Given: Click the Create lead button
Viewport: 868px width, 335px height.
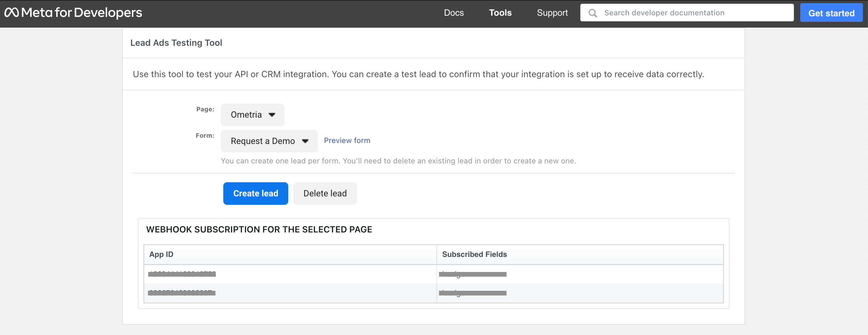Looking at the screenshot, I should coord(255,194).
